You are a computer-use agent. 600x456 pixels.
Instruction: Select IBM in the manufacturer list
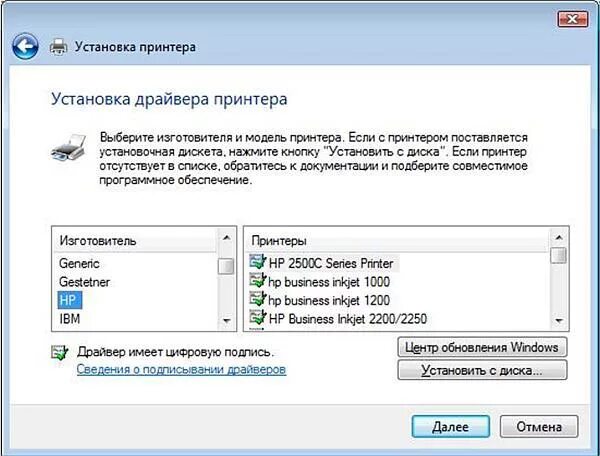pos(70,319)
